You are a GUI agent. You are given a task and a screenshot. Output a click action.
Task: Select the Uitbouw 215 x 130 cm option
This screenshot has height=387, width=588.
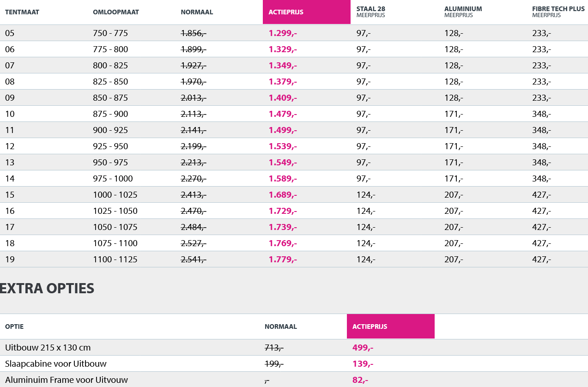(48, 347)
